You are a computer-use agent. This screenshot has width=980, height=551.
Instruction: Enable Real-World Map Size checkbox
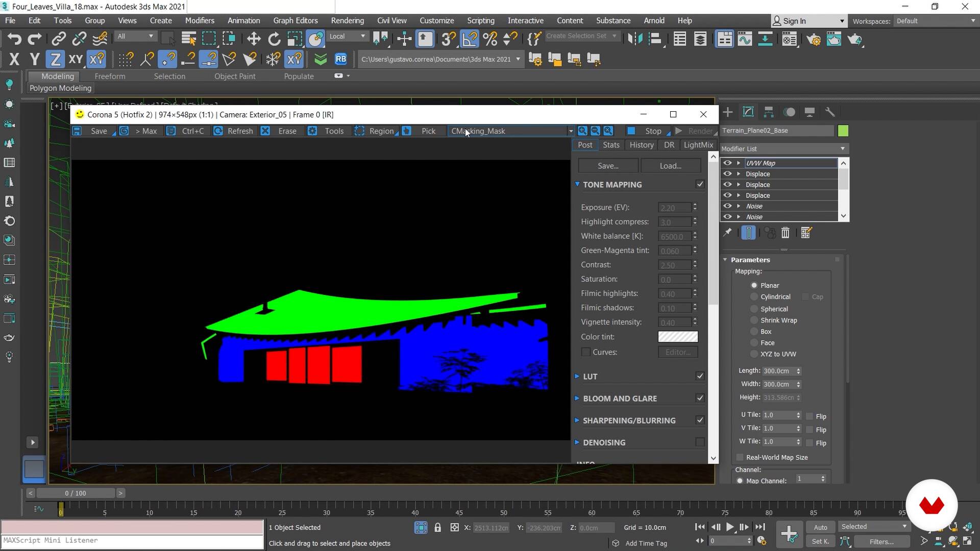(x=740, y=457)
